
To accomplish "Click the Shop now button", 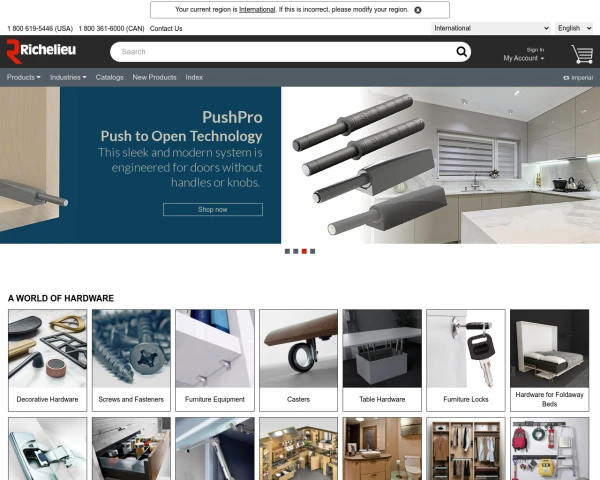I will (213, 209).
